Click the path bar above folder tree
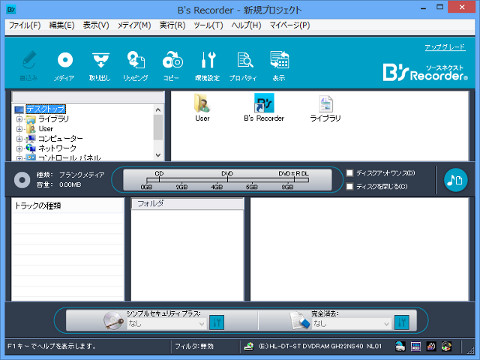This screenshot has height=360, width=480. [x=88, y=97]
